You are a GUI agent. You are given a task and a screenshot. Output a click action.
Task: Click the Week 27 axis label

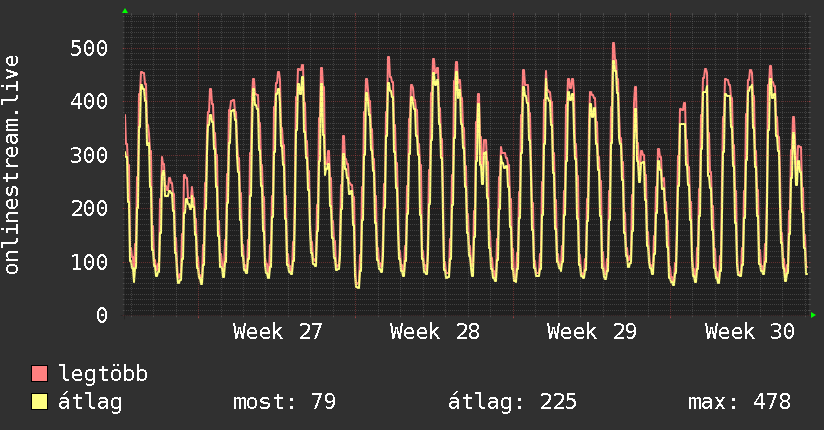pos(277,332)
